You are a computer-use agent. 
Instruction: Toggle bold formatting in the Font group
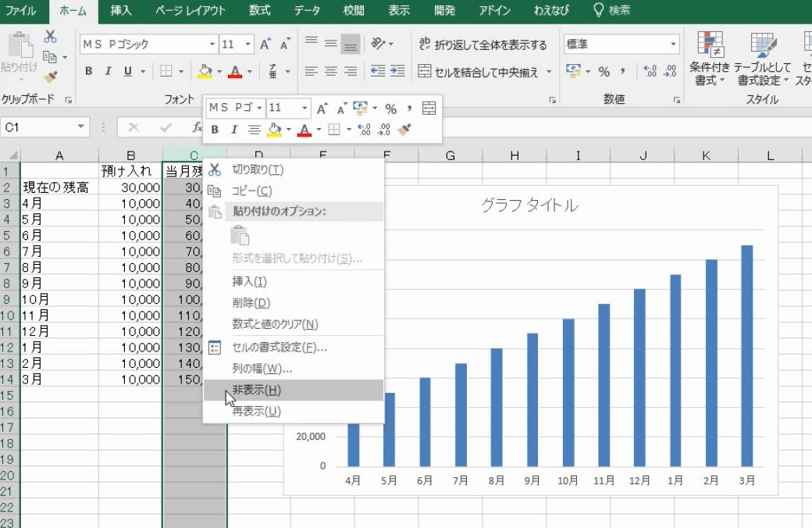click(88, 70)
